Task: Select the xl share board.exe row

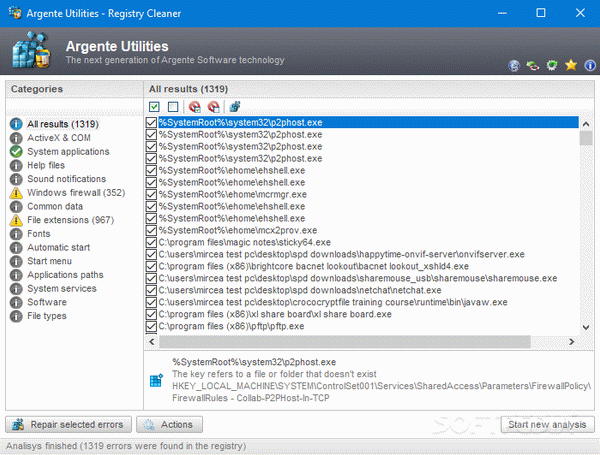Action: [275, 314]
